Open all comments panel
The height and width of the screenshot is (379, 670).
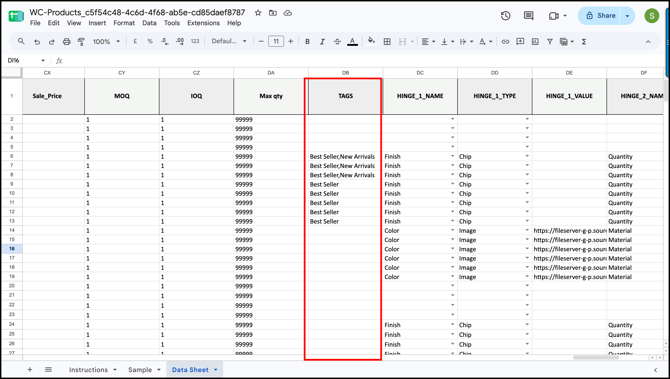529,16
